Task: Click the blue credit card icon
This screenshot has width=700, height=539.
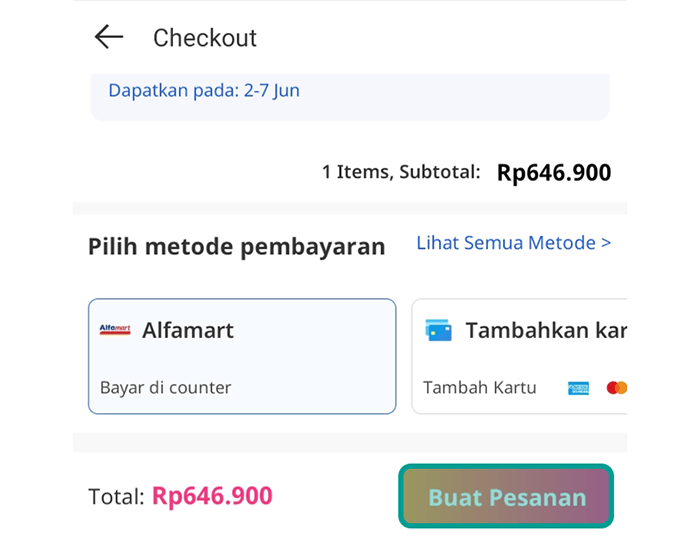Action: (x=438, y=330)
